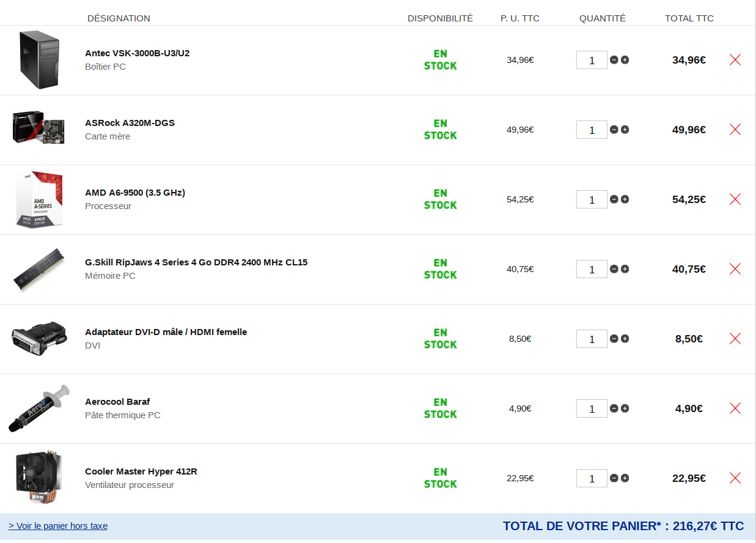Click the AMD A-Series processor box image
Image resolution: width=756 pixels, height=543 pixels.
coord(39,199)
